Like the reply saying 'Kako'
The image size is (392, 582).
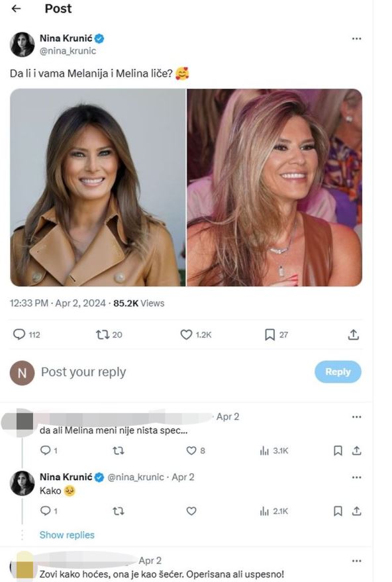[x=191, y=511]
